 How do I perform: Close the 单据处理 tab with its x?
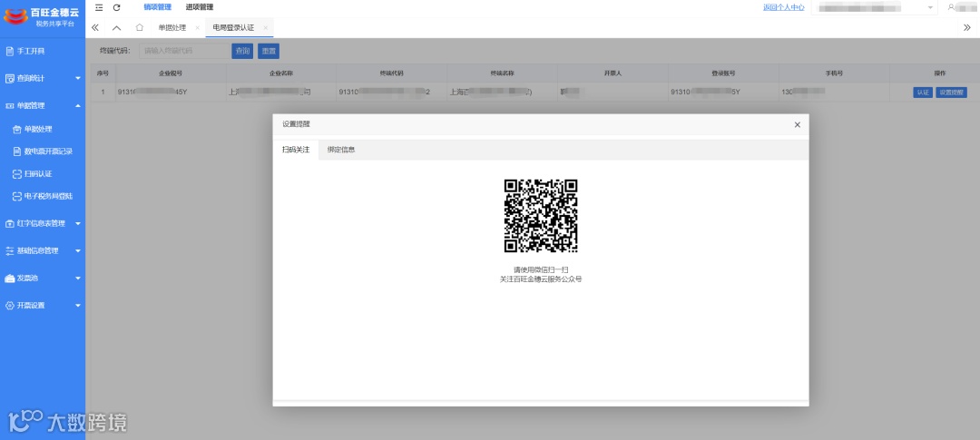(198, 28)
